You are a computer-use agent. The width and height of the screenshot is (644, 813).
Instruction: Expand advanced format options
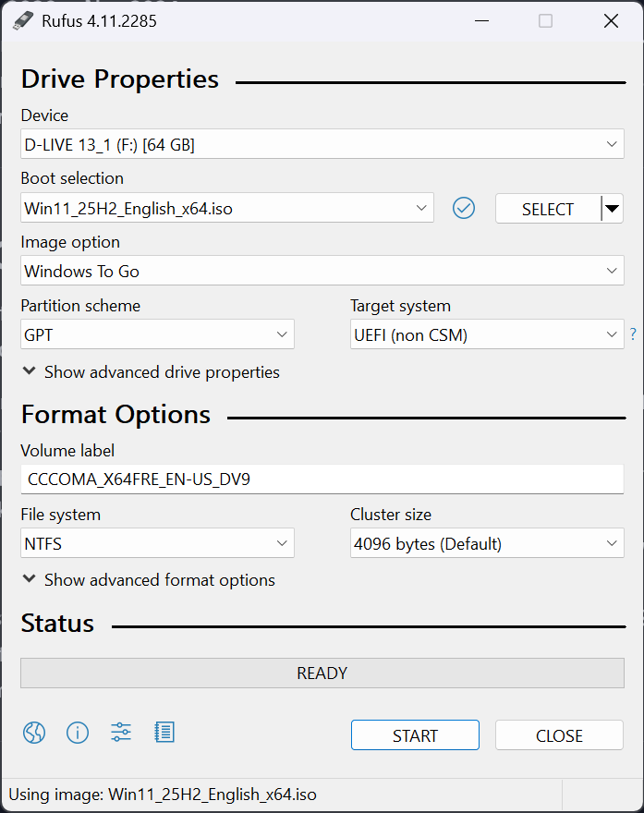tap(148, 580)
